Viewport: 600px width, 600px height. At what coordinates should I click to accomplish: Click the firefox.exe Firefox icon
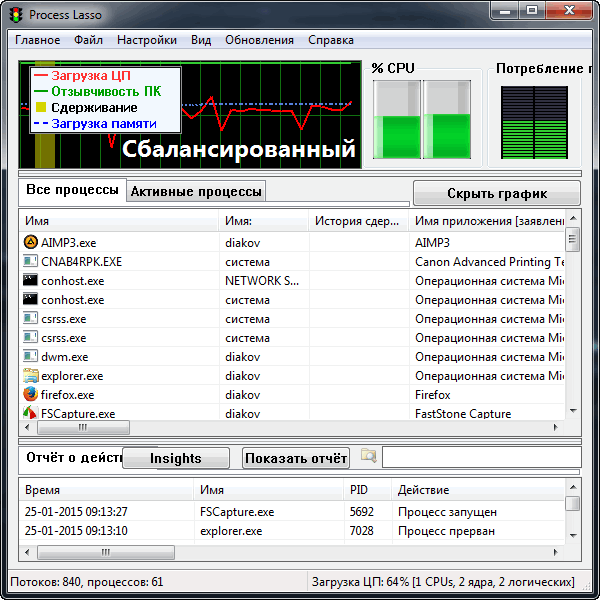tap(30, 394)
